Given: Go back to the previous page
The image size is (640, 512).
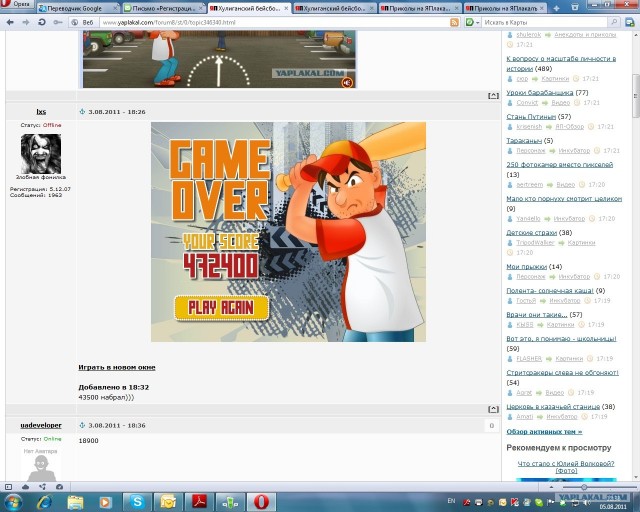Looking at the screenshot, I should 10,22.
